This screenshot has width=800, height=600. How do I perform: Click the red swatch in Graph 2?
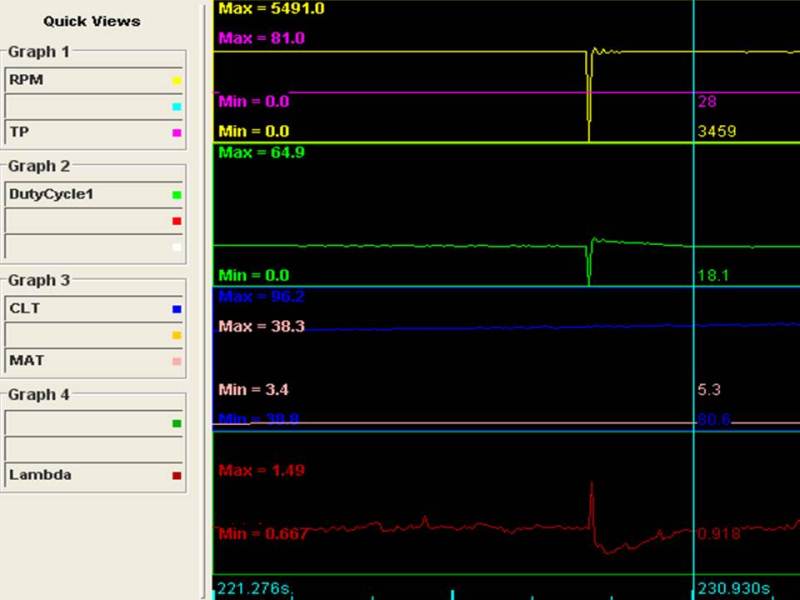point(177,220)
